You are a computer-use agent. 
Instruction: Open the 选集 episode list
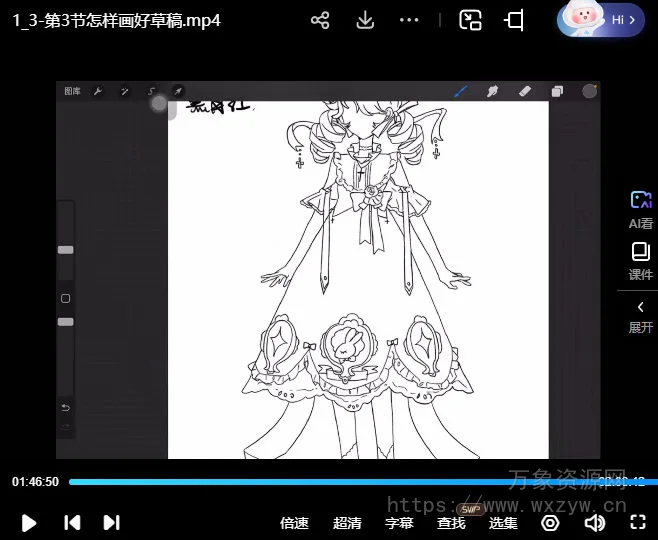pyautogui.click(x=503, y=522)
